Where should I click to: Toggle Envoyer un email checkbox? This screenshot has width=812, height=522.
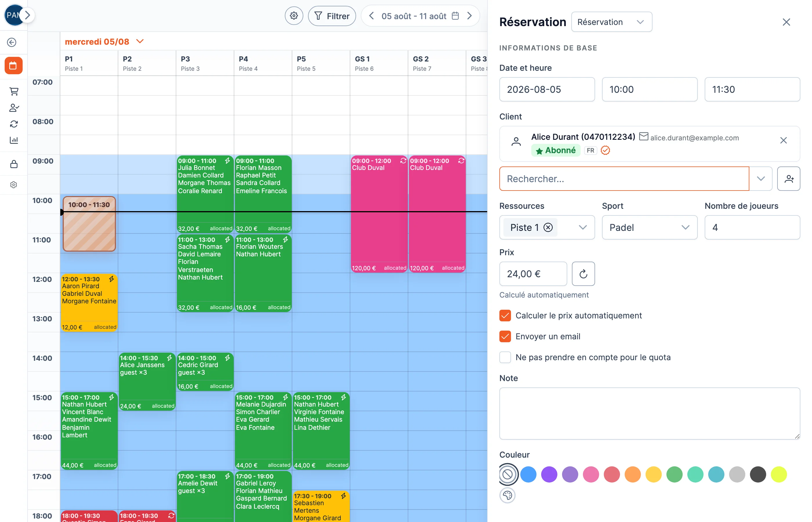coord(505,336)
